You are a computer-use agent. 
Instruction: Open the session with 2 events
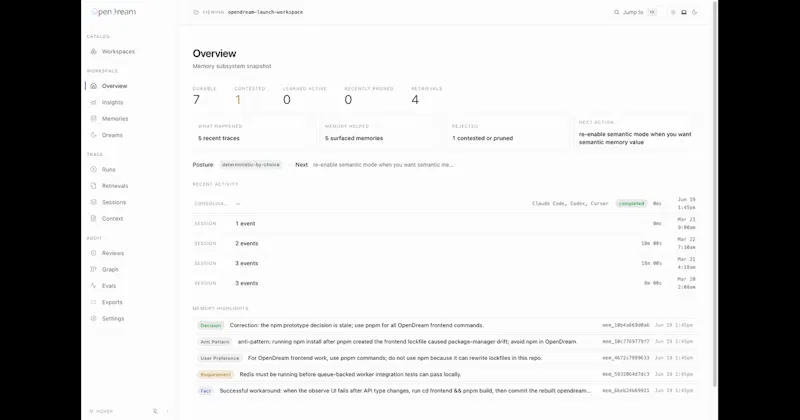(x=444, y=243)
